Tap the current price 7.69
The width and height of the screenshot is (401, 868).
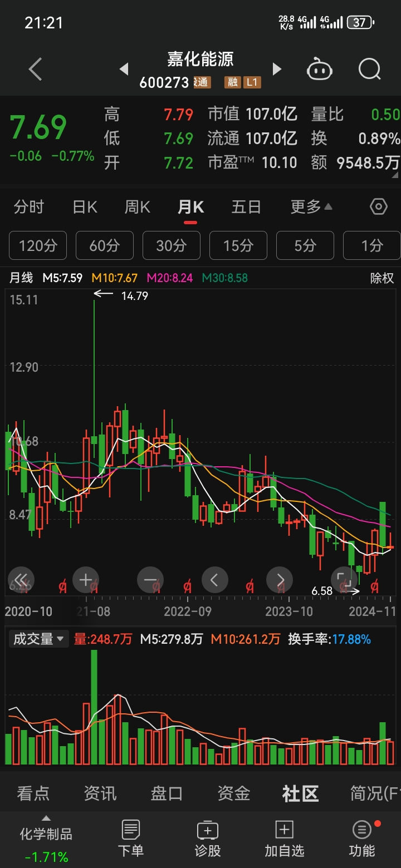38,127
